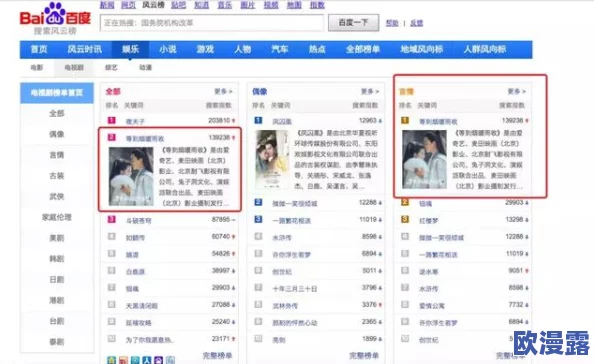This screenshot has height=364, width=594.
Task: Open 红楼梦 in the 言情 list
Action: pos(428,220)
